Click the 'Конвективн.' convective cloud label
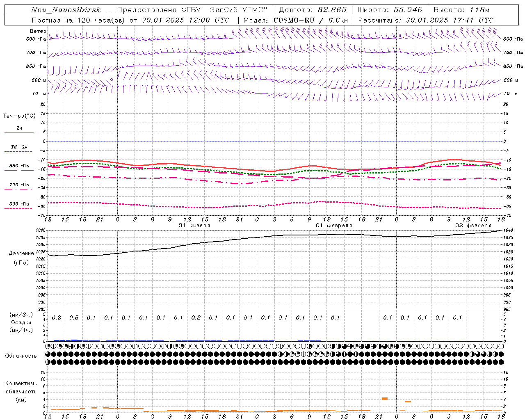Screen dimensions: 525x420 point(21,383)
